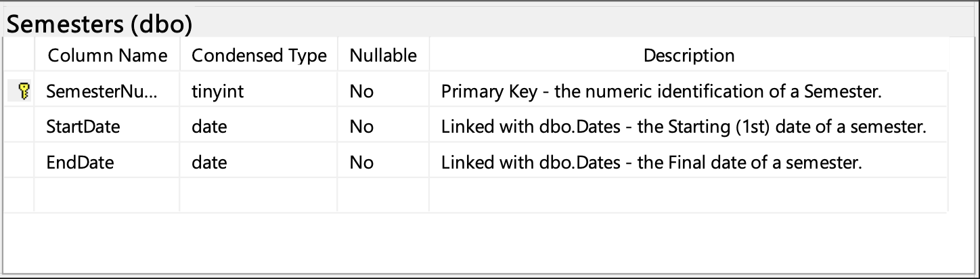Select the Semesters (dbo) table title
Image resolution: width=980 pixels, height=279 pixels.
click(99, 24)
